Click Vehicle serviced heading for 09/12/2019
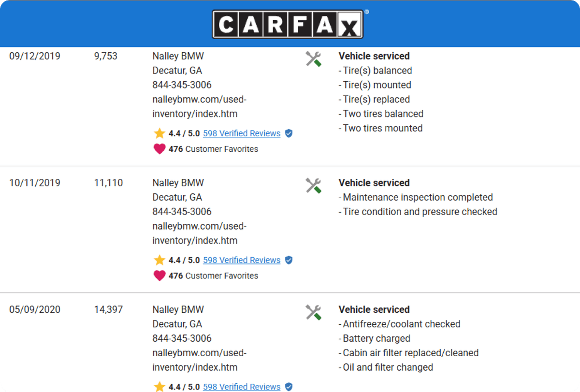This screenshot has width=580, height=392. click(374, 56)
